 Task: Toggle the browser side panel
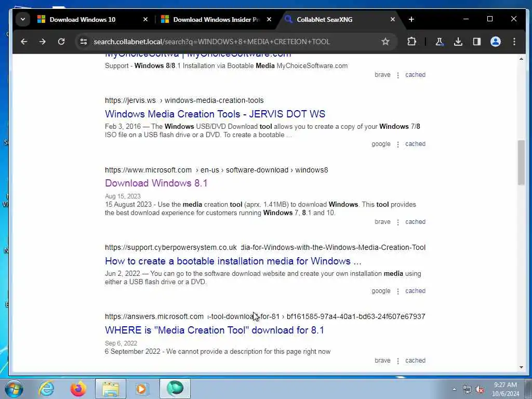pyautogui.click(x=477, y=42)
